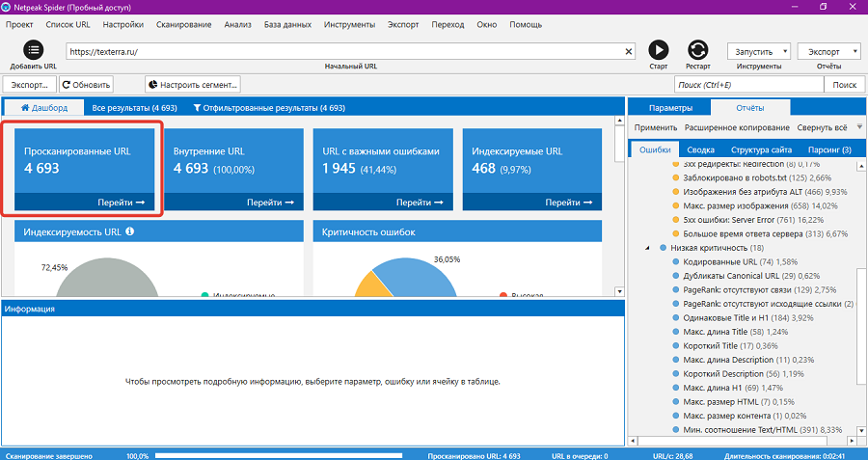The height and width of the screenshot is (460, 868).
Task: Select PageRank: отсутствуют связи (129) row
Action: coord(754,289)
